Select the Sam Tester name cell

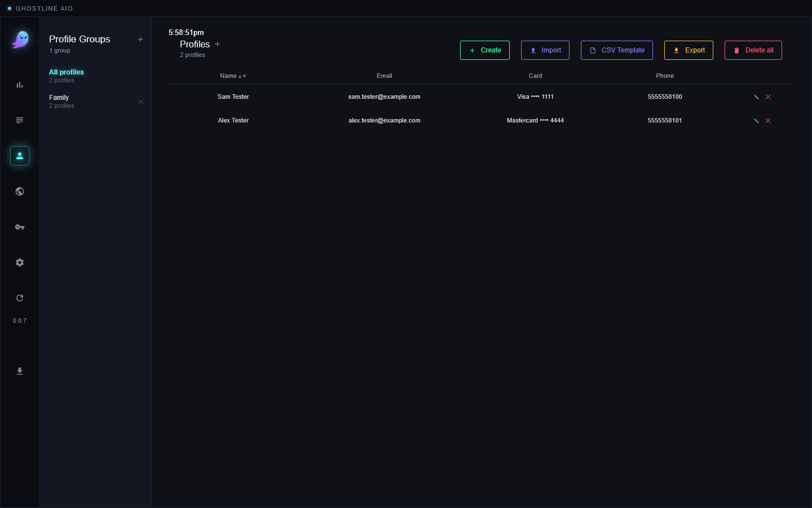(x=233, y=97)
